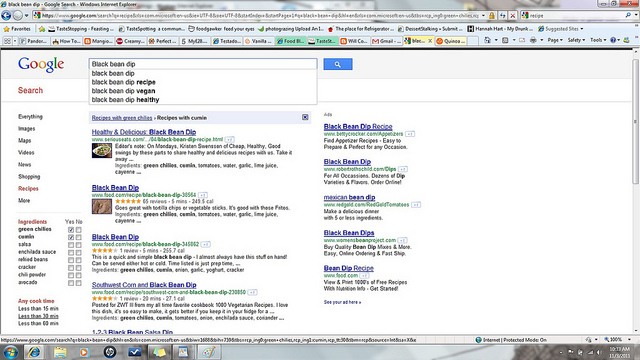640x360 pixels.
Task: Open Windows Explorer folder on taskbar
Action: [x=60, y=352]
